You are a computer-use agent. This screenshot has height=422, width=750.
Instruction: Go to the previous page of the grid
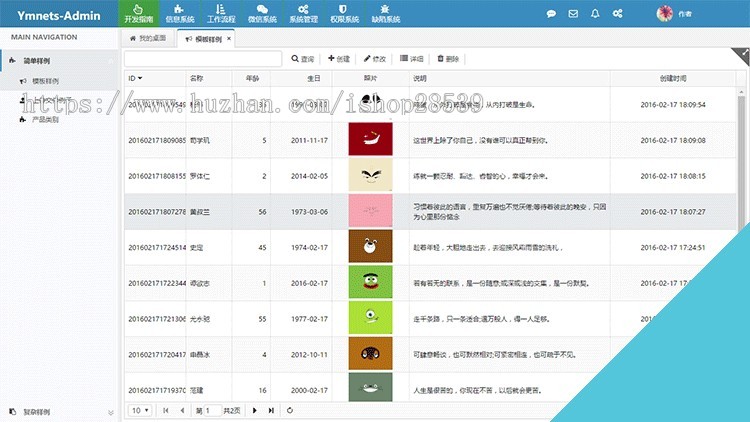182,411
